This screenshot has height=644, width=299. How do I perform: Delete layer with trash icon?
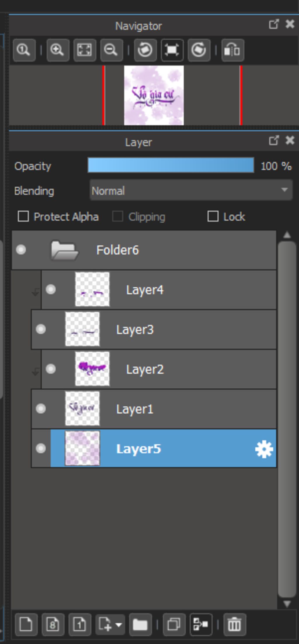[x=234, y=624]
